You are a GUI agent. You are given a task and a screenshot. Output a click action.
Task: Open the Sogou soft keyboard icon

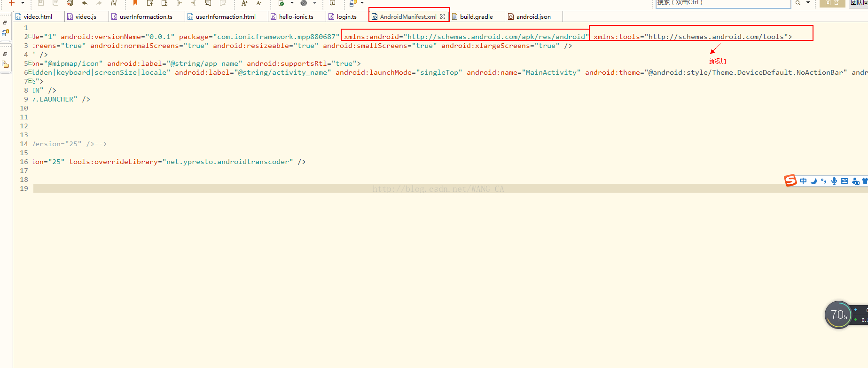click(845, 181)
